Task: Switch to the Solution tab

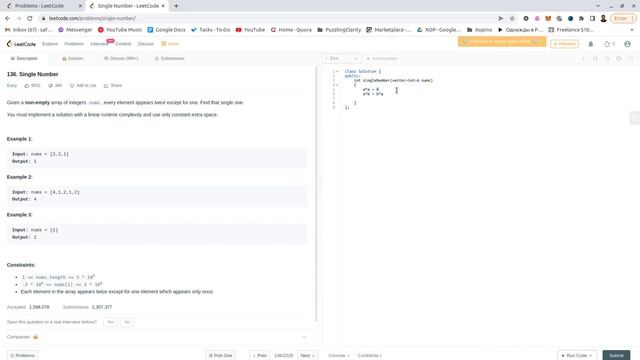Action: [73, 58]
